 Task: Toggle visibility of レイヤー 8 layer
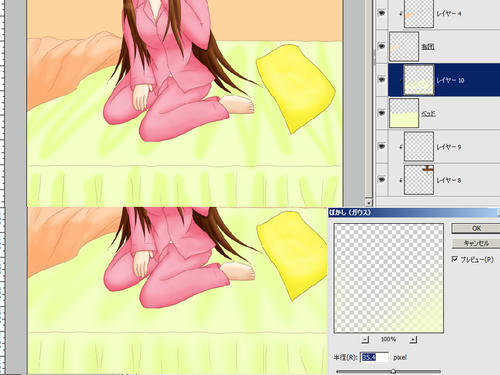[381, 180]
